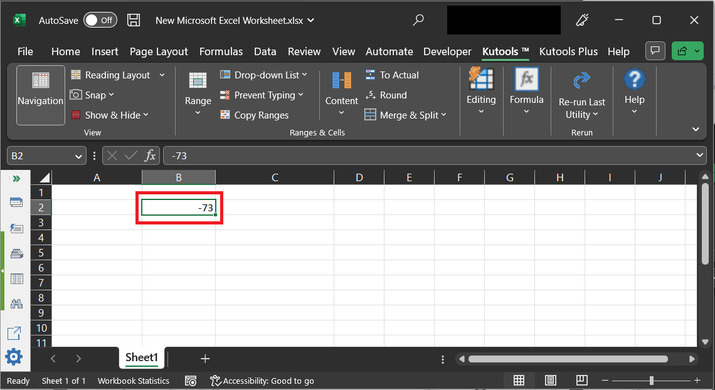715x390 pixels.
Task: Open the Editing tools group
Action: tap(481, 91)
